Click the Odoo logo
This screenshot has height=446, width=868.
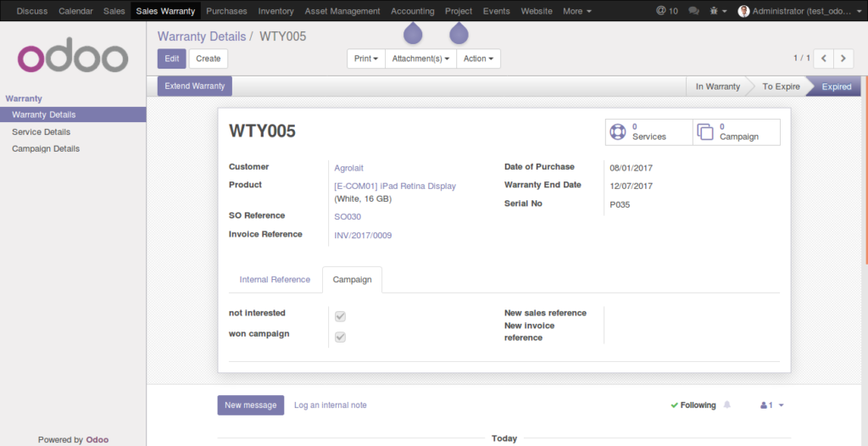tap(73, 55)
